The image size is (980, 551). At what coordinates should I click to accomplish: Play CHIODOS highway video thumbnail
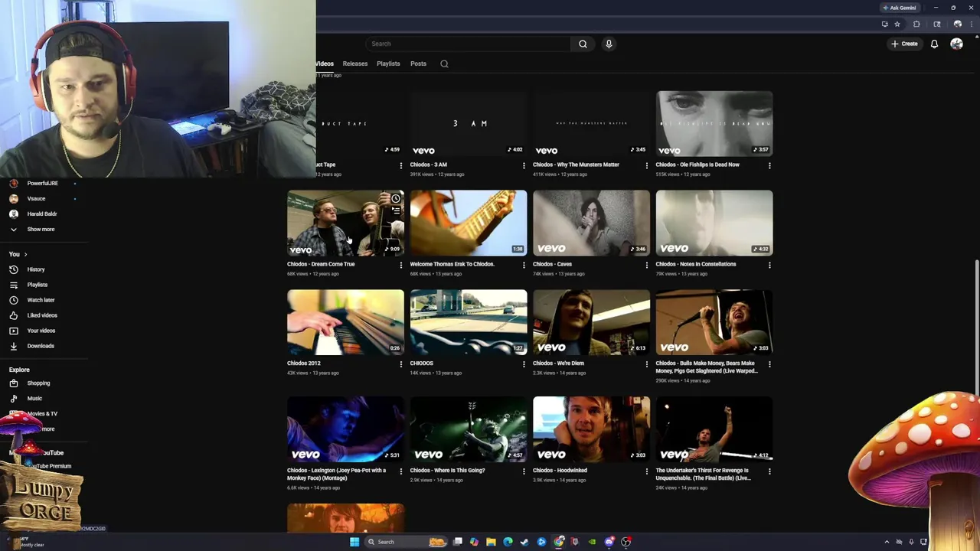pyautogui.click(x=469, y=322)
